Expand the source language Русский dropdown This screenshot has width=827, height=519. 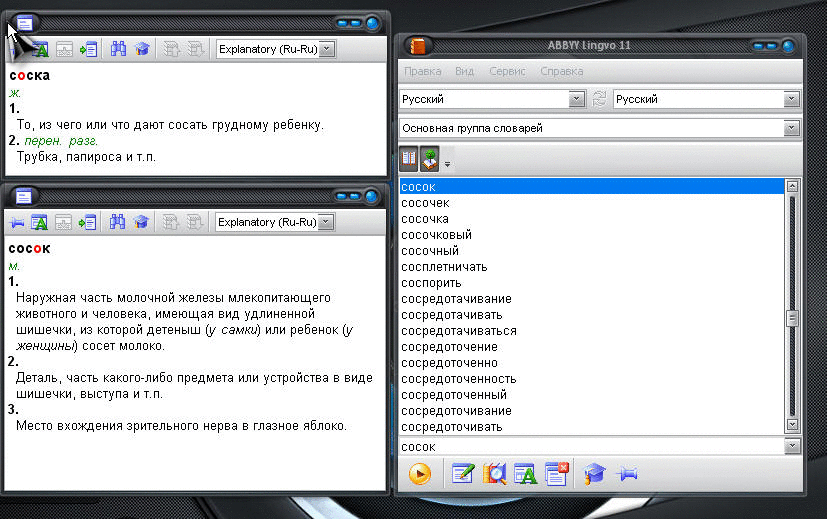coord(576,99)
